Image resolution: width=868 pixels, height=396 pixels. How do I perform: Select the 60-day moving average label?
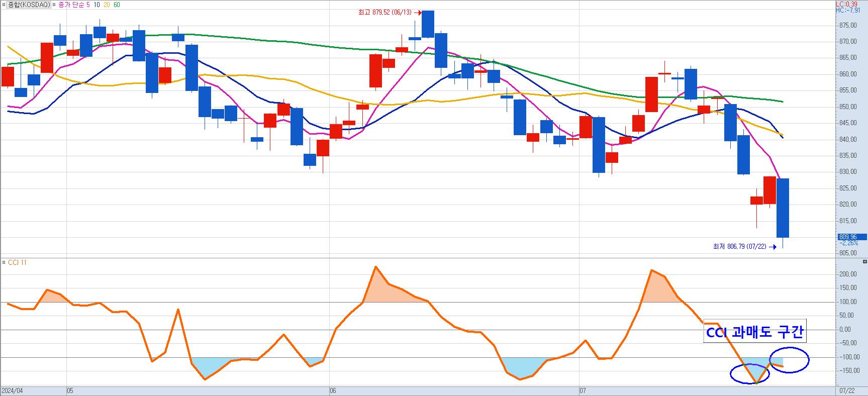[x=117, y=5]
